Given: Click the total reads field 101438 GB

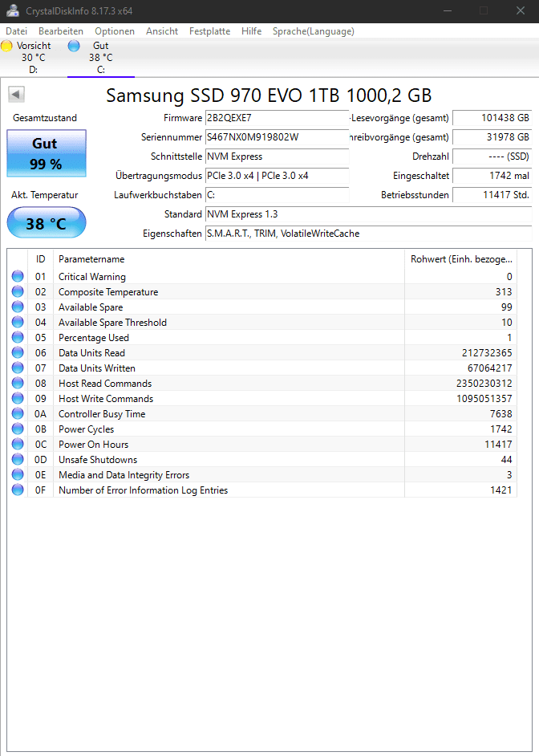Looking at the screenshot, I should click(492, 118).
